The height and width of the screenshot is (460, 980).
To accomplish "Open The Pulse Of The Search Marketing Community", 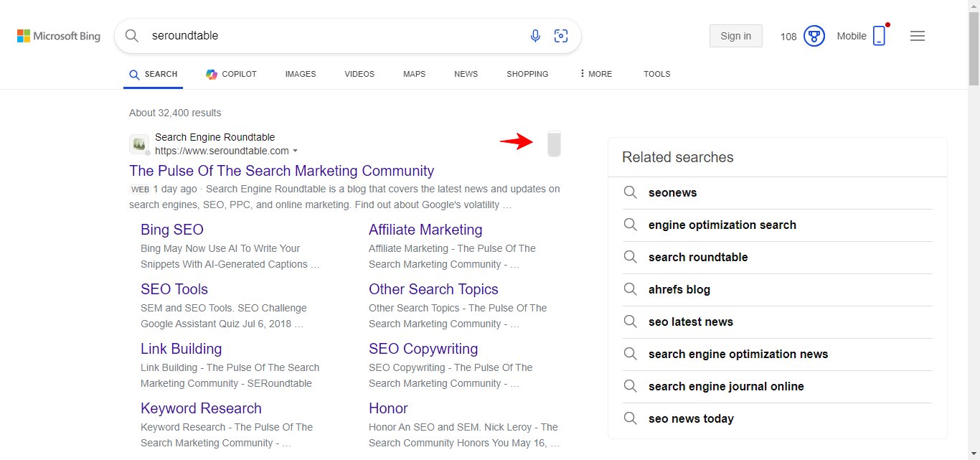I will [281, 171].
